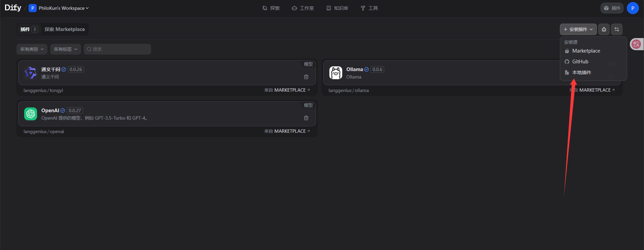Open the plugin debug bug icon

pos(604,29)
